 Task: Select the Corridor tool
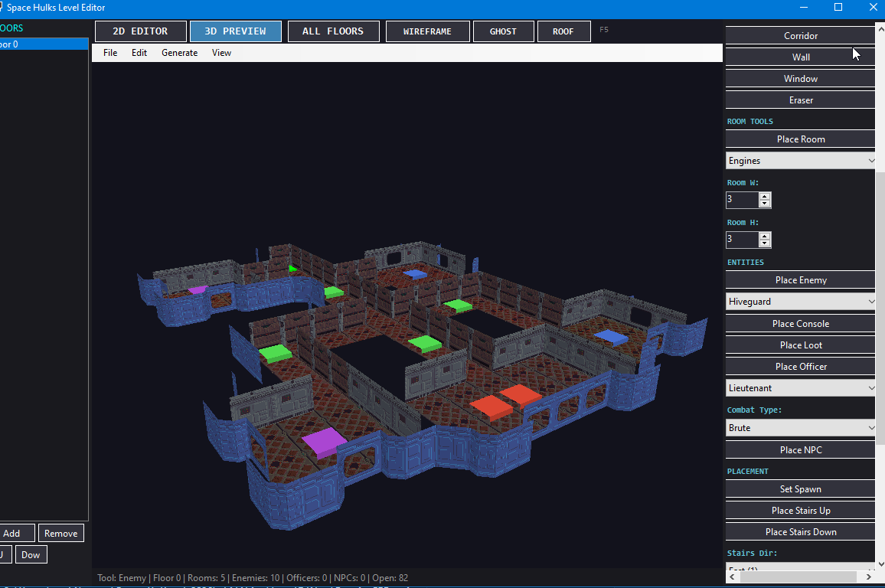800,35
